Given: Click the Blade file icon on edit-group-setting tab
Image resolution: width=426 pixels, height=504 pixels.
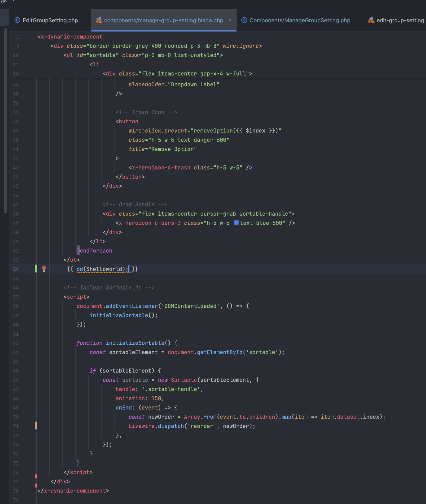Looking at the screenshot, I should [371, 20].
